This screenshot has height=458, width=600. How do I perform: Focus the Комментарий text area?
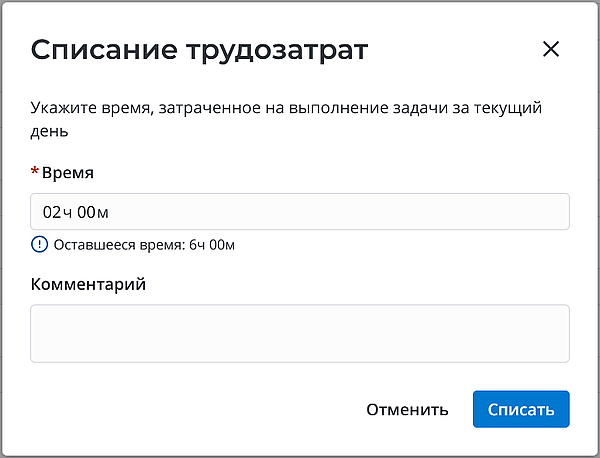tap(300, 333)
